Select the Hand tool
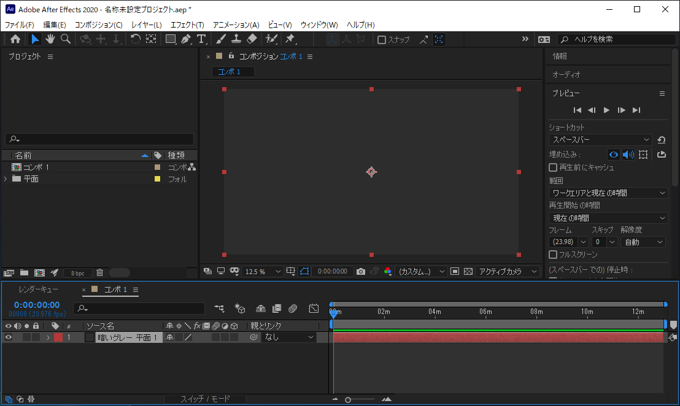This screenshot has width=680, height=406. [x=50, y=39]
